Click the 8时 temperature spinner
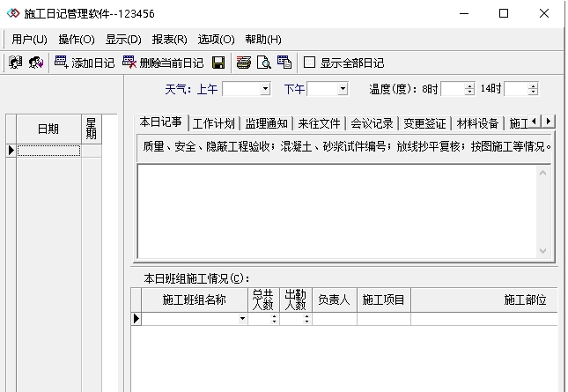Image resolution: width=568 pixels, height=392 pixels. tap(470, 89)
